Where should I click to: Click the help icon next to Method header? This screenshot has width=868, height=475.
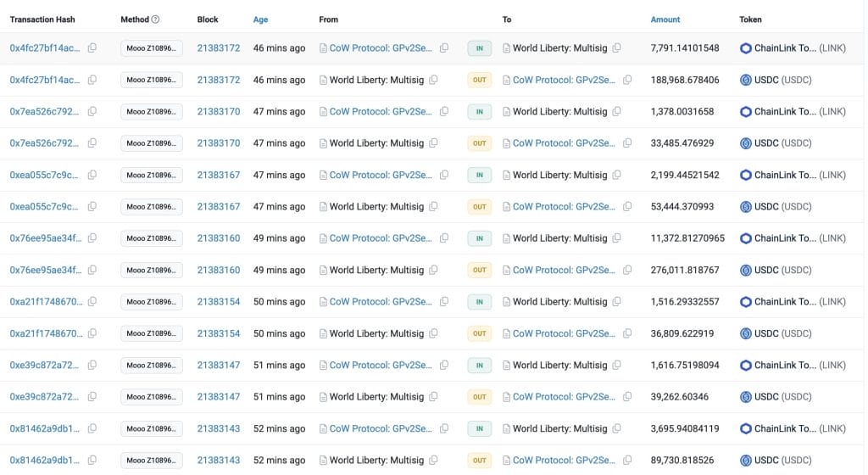[155, 20]
